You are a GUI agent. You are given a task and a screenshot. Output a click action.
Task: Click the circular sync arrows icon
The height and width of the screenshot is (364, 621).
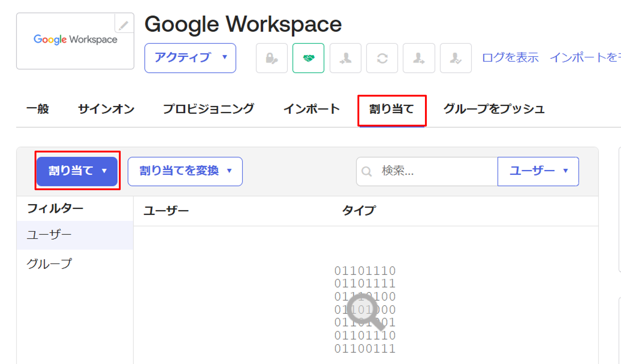(x=382, y=58)
